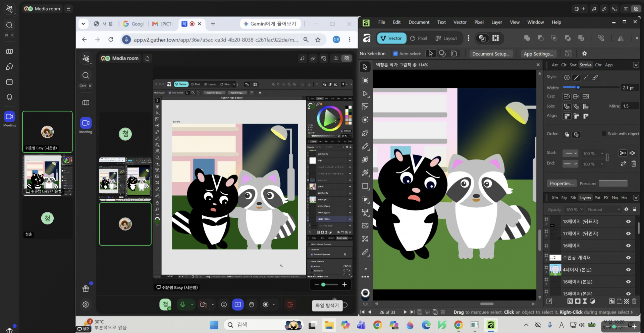Screen dimensions: 644x333
Task: Switch to the Pixel studio tab
Action: (419, 38)
